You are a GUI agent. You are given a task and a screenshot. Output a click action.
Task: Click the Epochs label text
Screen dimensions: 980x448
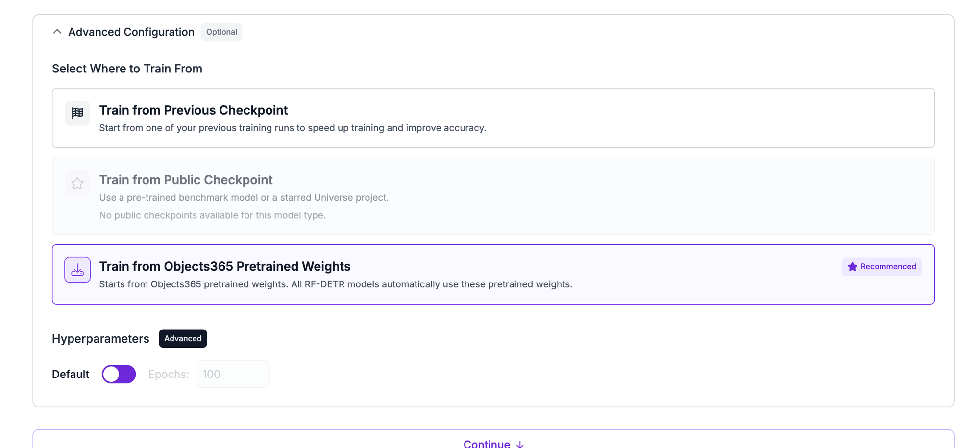pyautogui.click(x=169, y=374)
